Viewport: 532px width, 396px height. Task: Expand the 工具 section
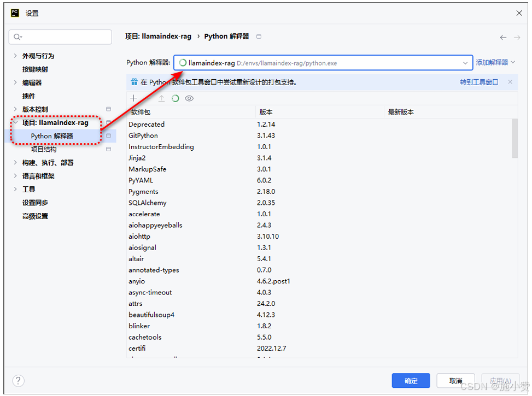click(15, 189)
